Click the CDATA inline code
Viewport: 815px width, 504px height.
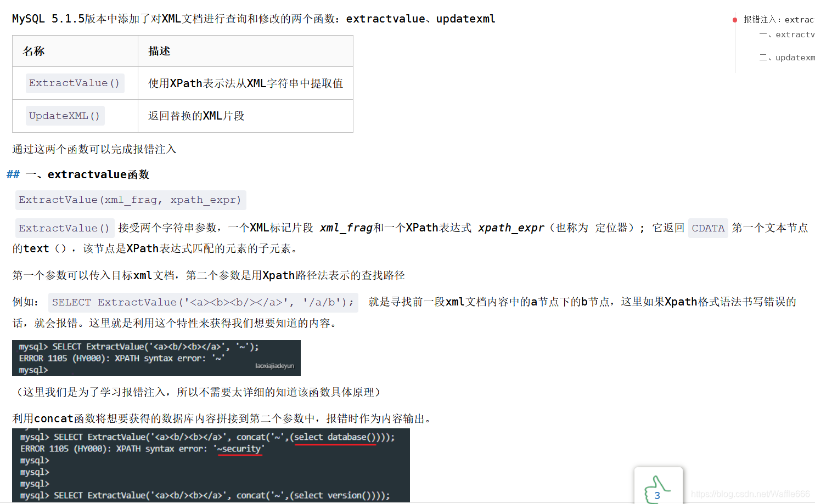(708, 228)
